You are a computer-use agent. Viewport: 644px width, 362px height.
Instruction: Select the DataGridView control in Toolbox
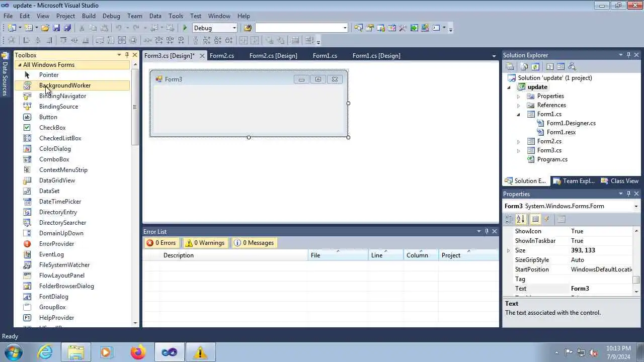[72, 180]
